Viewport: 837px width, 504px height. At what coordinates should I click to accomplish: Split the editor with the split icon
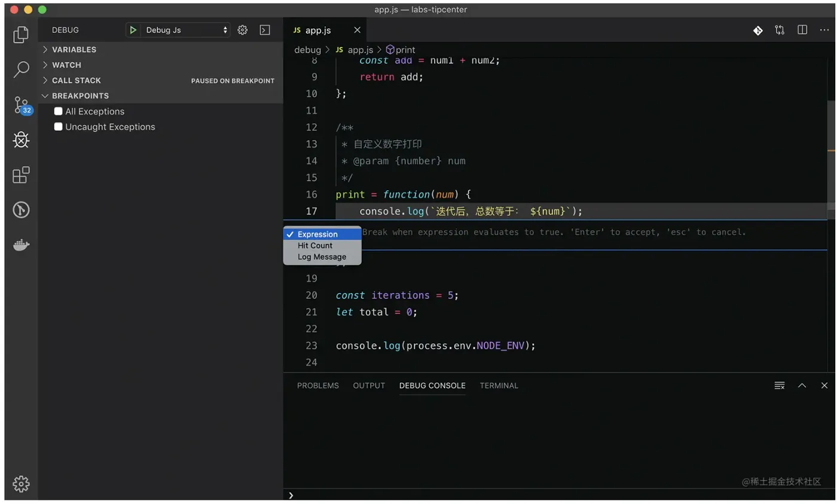802,30
